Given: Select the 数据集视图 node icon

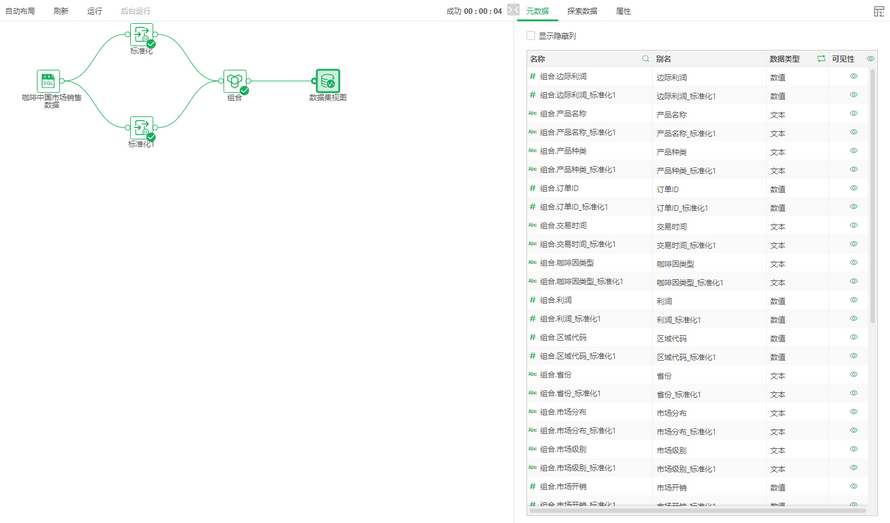Looking at the screenshot, I should click(328, 81).
